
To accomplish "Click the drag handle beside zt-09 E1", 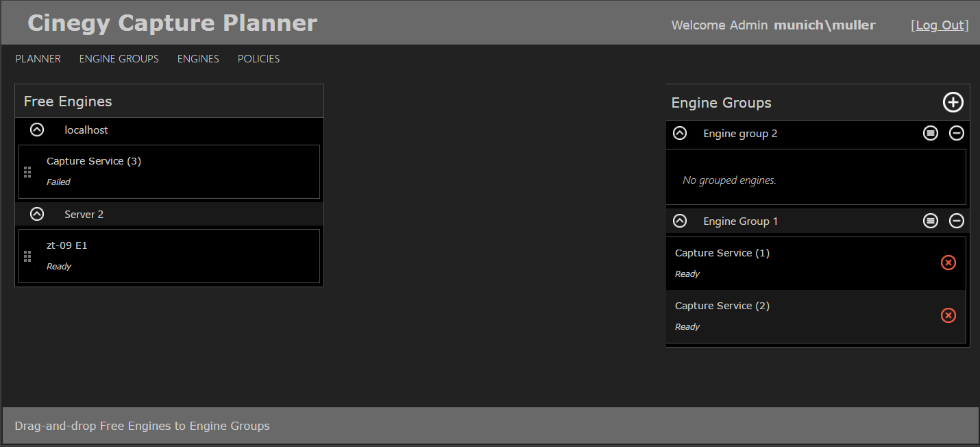I will pyautogui.click(x=27, y=256).
